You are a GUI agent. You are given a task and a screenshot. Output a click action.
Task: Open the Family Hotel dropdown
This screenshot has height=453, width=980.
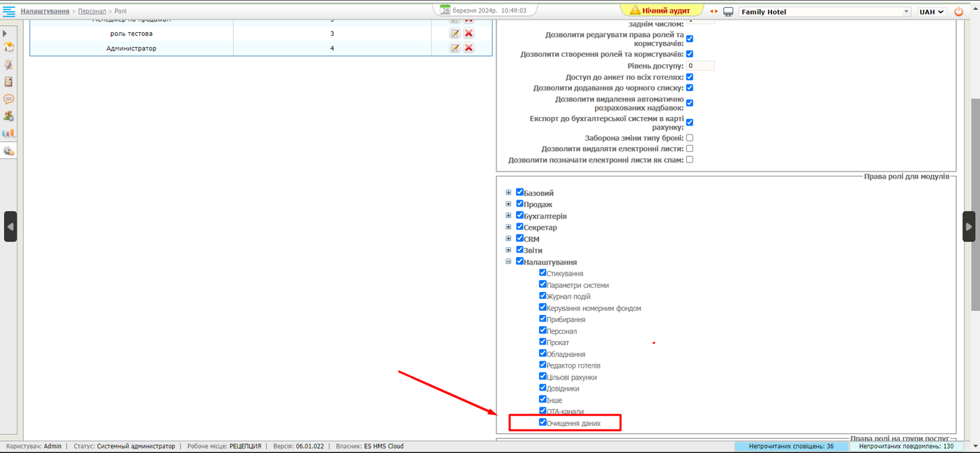coord(825,12)
